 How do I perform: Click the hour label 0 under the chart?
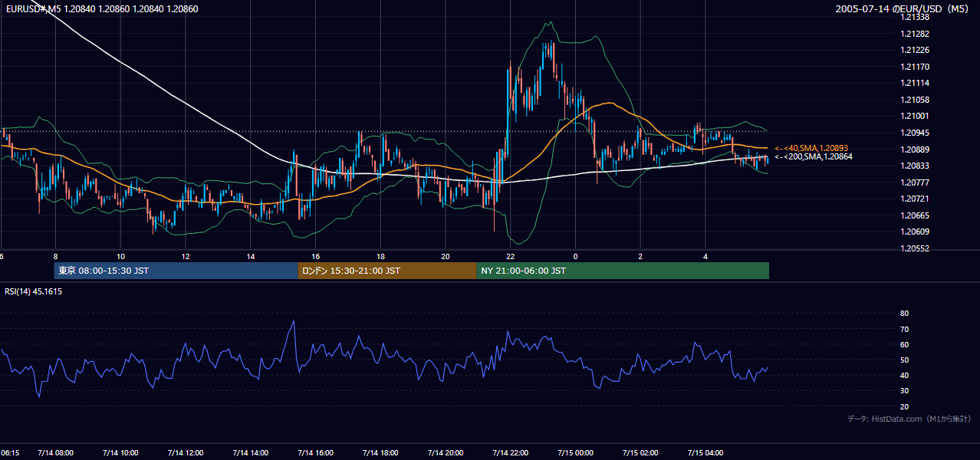point(575,257)
